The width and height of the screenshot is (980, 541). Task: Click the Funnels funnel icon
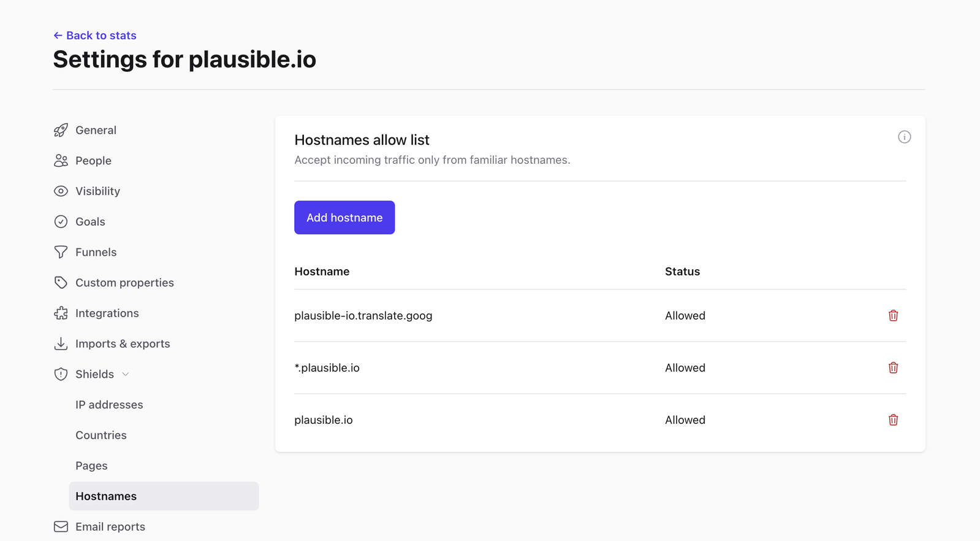[61, 252]
